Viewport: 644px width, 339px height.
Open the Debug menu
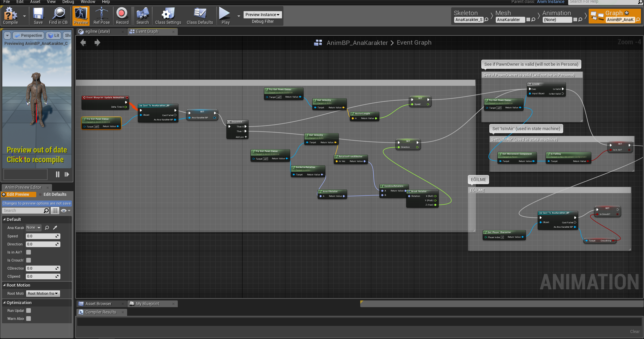tap(68, 2)
